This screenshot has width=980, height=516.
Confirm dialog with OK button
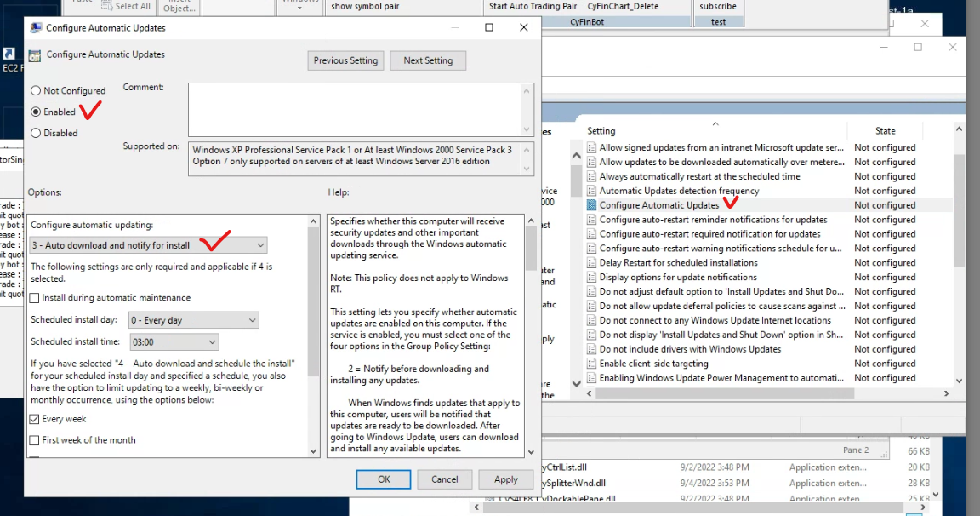pos(384,479)
